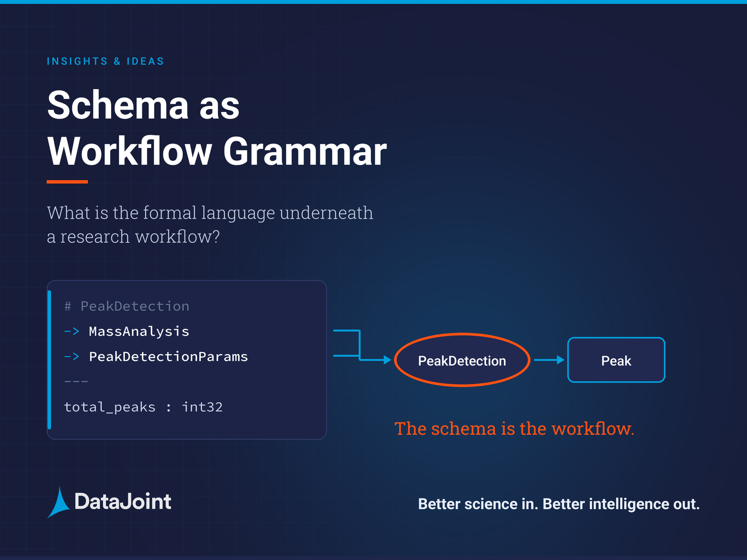Click the total_peaks : int32 line
Viewport: 747px width, 560px height.
143,407
